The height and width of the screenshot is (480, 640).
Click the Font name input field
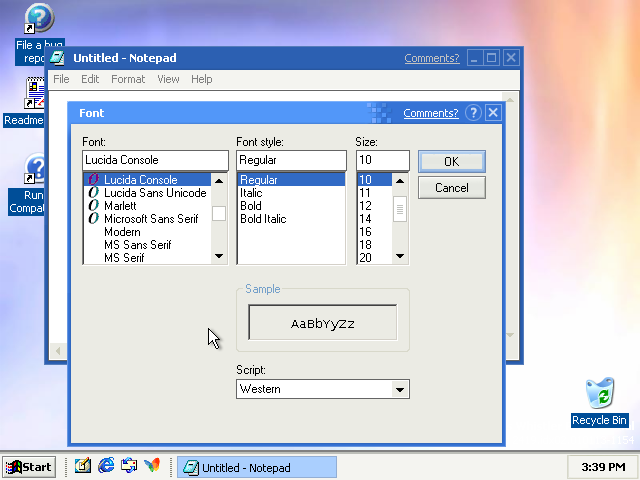155,160
